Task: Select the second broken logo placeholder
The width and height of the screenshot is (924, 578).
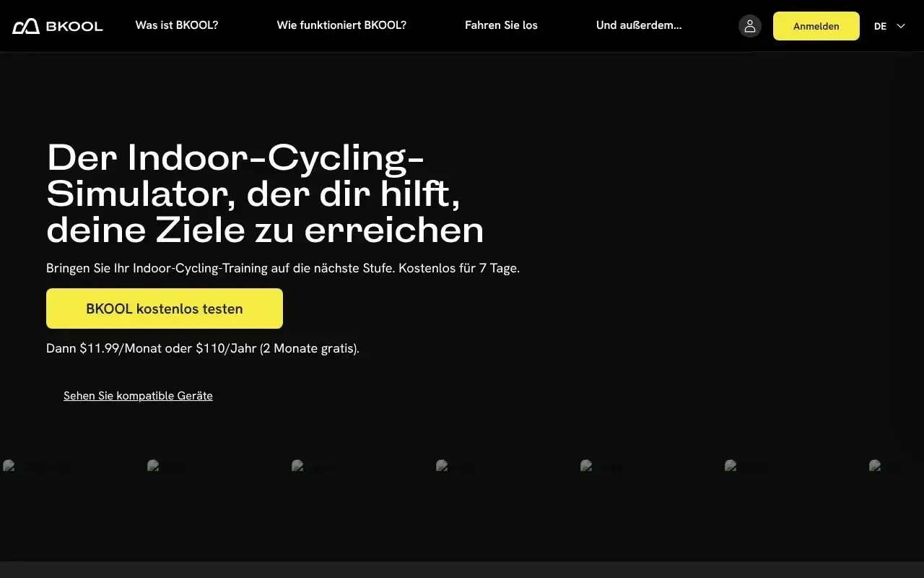Action: pos(152,467)
